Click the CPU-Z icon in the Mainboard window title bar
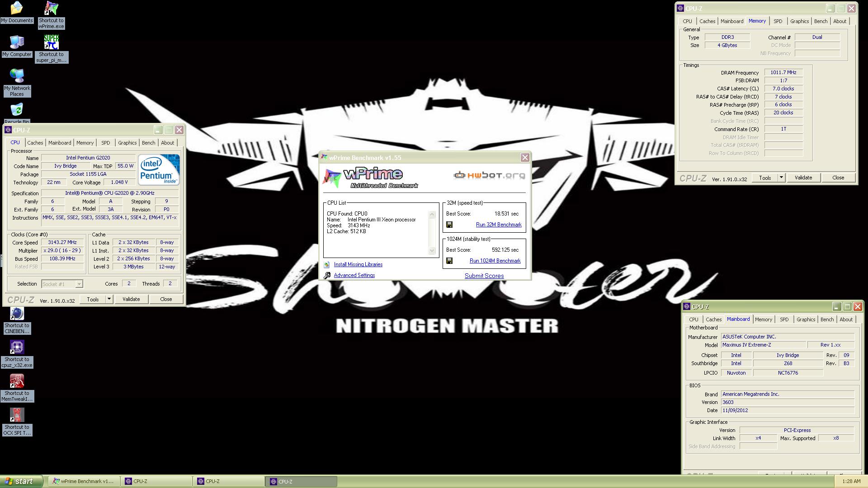This screenshot has width=868, height=488. click(x=687, y=306)
